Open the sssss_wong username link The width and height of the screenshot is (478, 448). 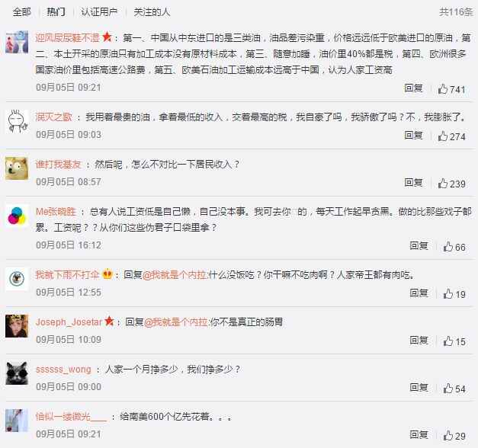63,370
